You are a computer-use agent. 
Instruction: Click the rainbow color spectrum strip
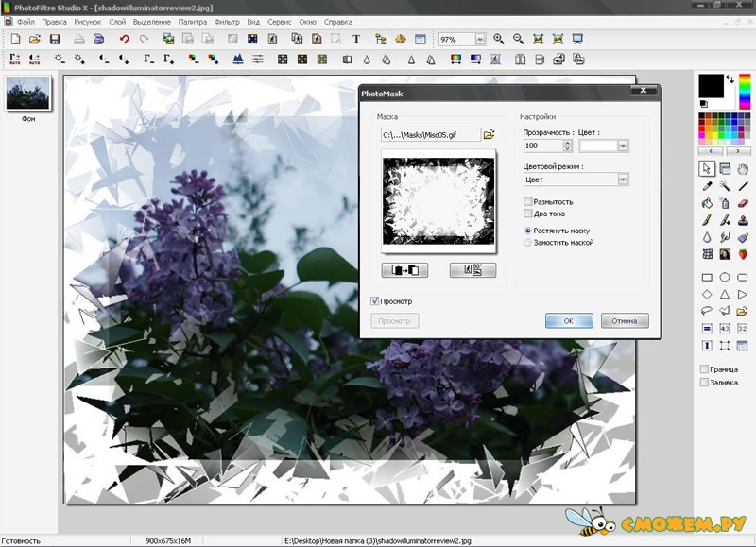(745, 91)
